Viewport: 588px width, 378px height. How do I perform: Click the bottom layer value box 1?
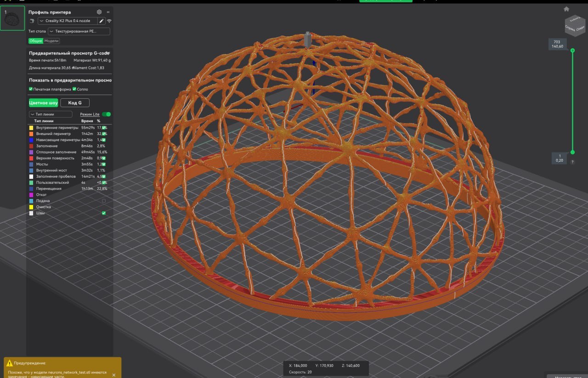(x=560, y=158)
